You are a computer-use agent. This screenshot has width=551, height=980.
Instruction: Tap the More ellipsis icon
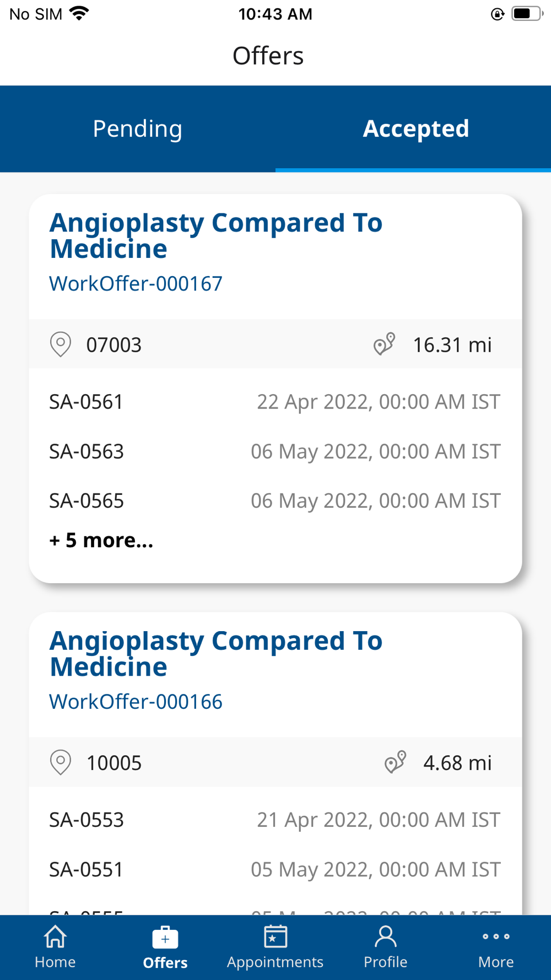pos(495,936)
